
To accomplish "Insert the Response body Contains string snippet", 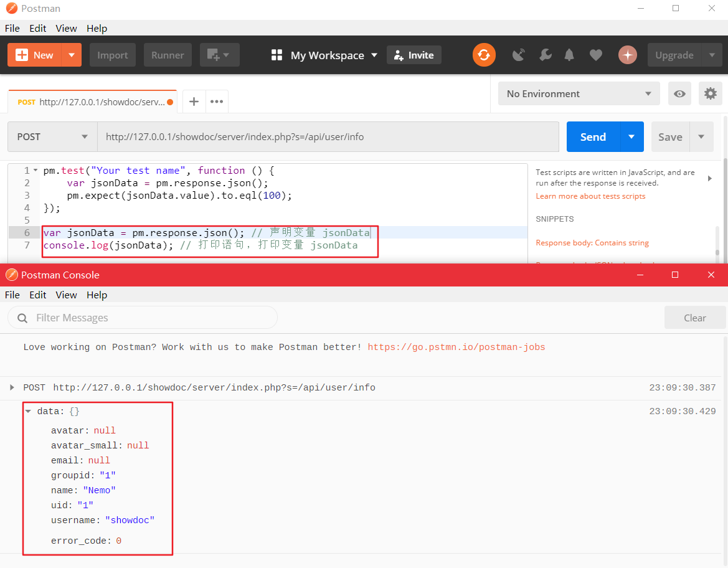I will (x=591, y=242).
